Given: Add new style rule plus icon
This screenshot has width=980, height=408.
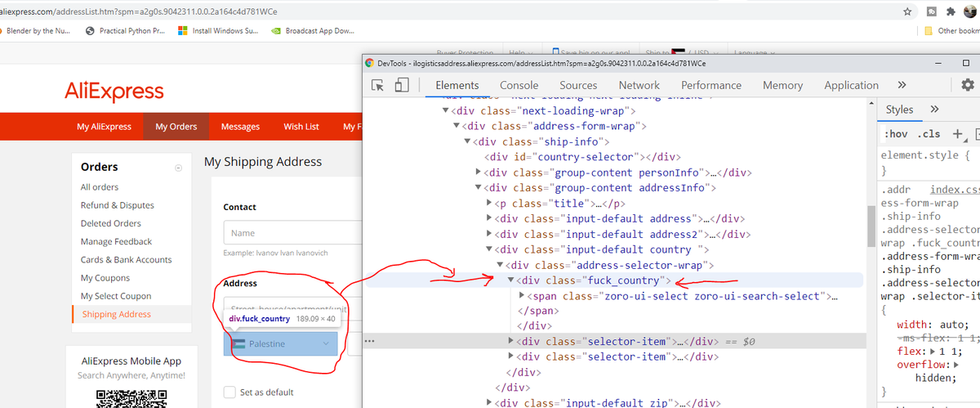Looking at the screenshot, I should (957, 134).
